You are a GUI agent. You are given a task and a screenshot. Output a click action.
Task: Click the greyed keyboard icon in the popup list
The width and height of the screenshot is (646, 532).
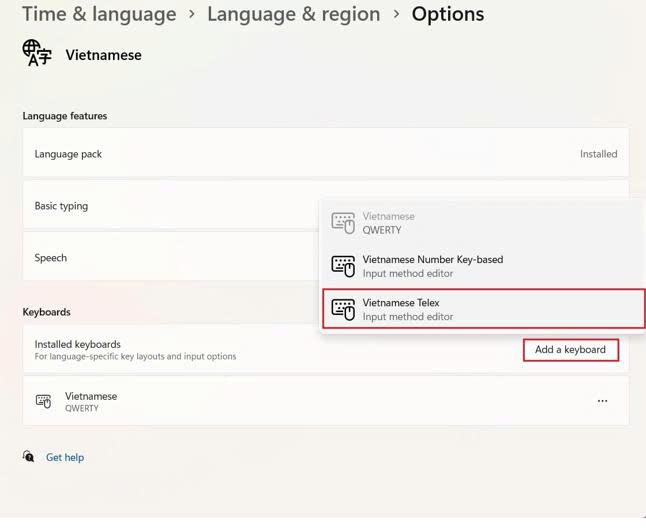tap(343, 223)
